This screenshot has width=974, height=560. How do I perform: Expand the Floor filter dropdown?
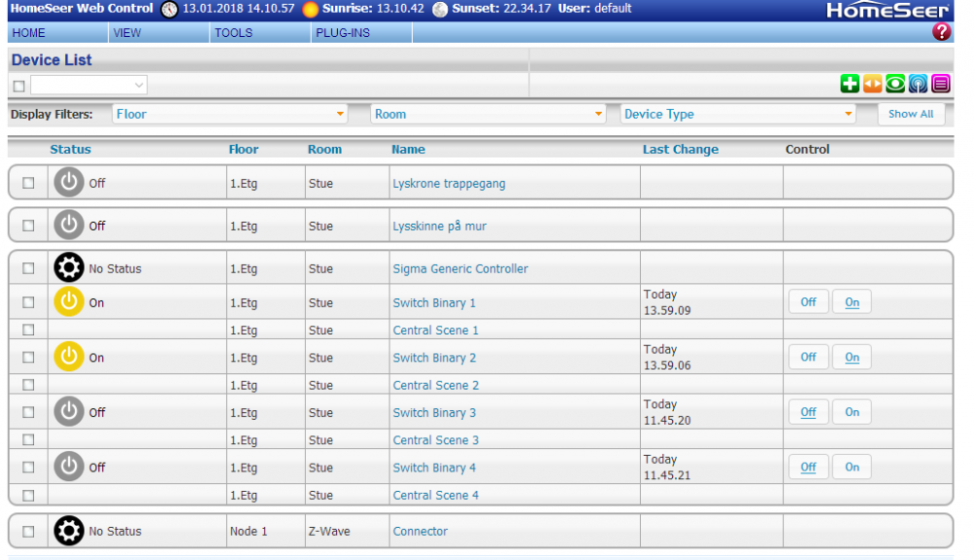click(230, 114)
